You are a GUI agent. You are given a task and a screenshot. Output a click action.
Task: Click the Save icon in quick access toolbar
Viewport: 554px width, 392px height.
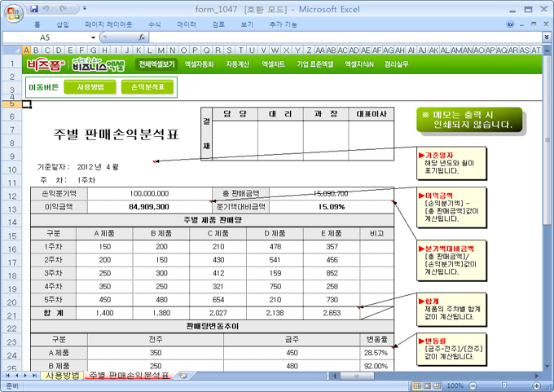click(x=33, y=8)
